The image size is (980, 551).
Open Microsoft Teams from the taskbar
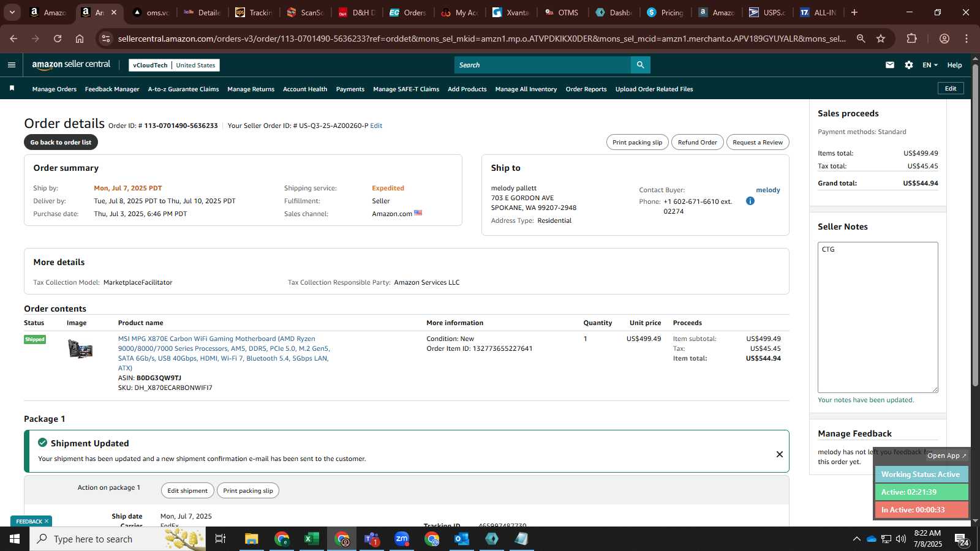372,539
